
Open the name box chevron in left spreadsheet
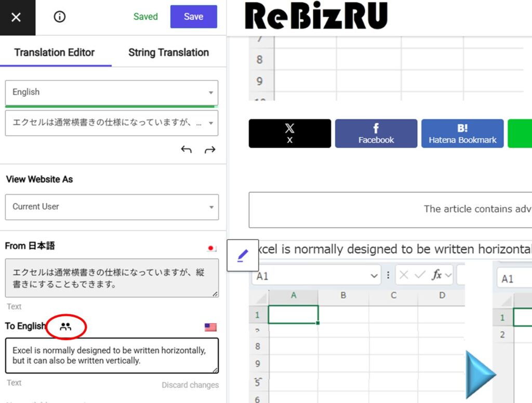pos(374,276)
